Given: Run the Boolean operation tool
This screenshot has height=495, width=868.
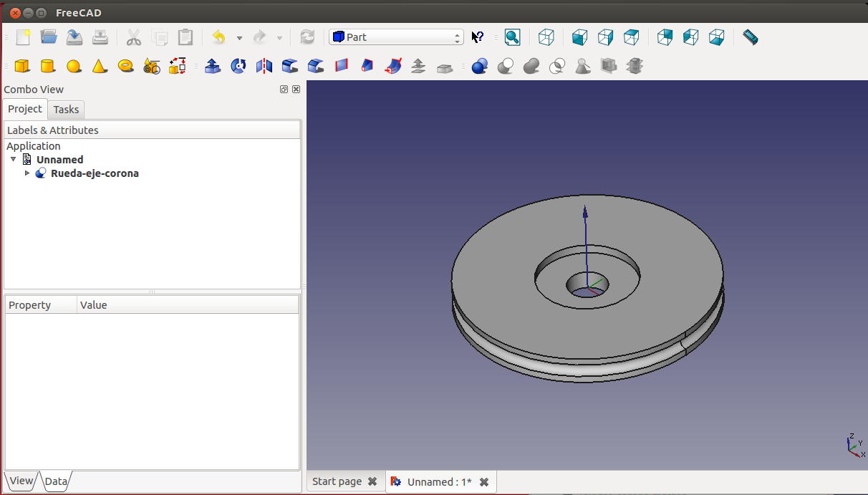Looking at the screenshot, I should click(x=480, y=67).
